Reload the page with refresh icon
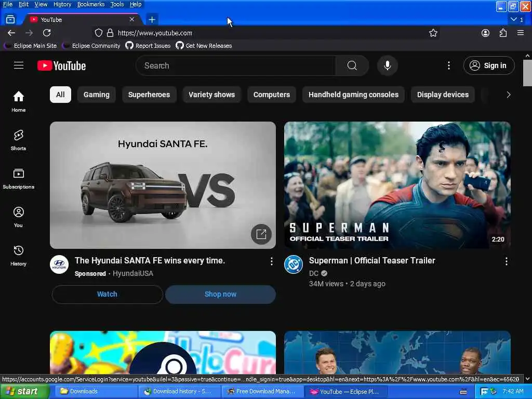532x399 pixels. pos(47,33)
